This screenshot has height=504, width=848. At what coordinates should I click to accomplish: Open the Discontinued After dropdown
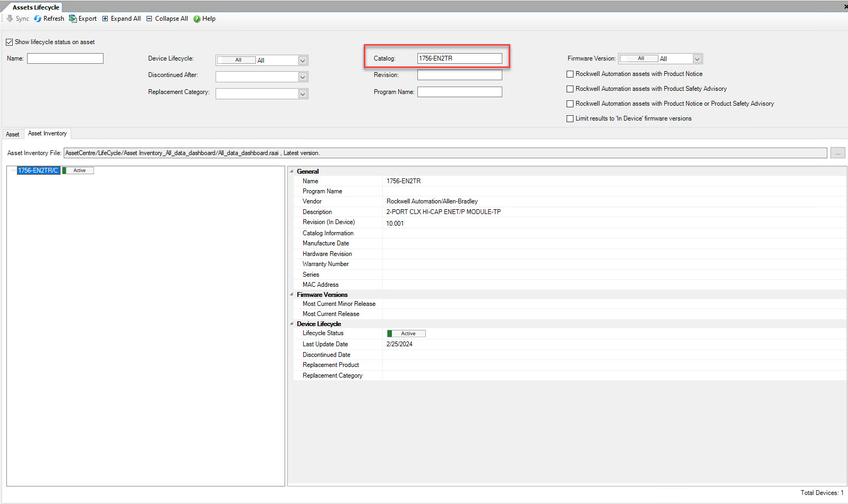click(303, 77)
